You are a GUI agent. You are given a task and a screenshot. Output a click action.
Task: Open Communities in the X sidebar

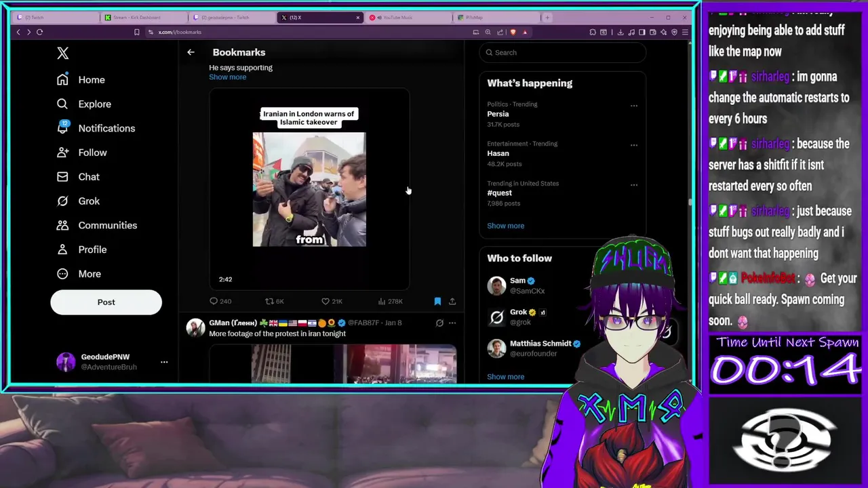[96, 226]
